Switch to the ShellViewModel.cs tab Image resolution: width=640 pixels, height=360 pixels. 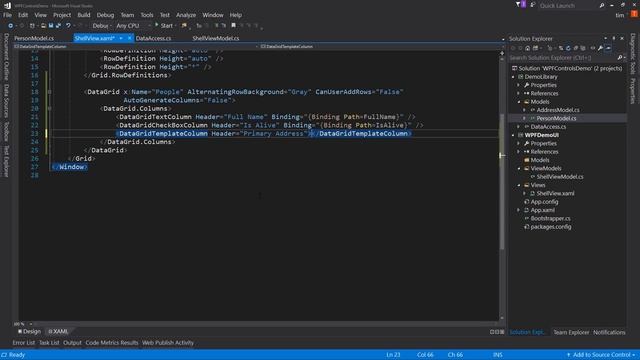pyautogui.click(x=216, y=38)
